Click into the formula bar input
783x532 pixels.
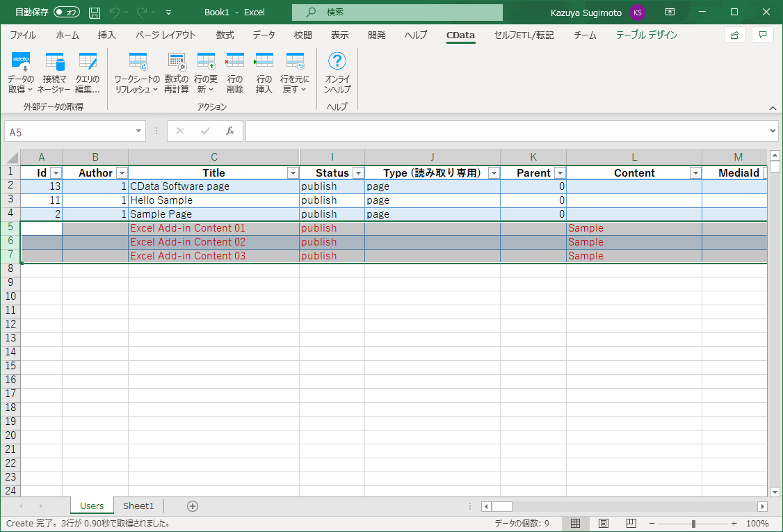(x=507, y=131)
